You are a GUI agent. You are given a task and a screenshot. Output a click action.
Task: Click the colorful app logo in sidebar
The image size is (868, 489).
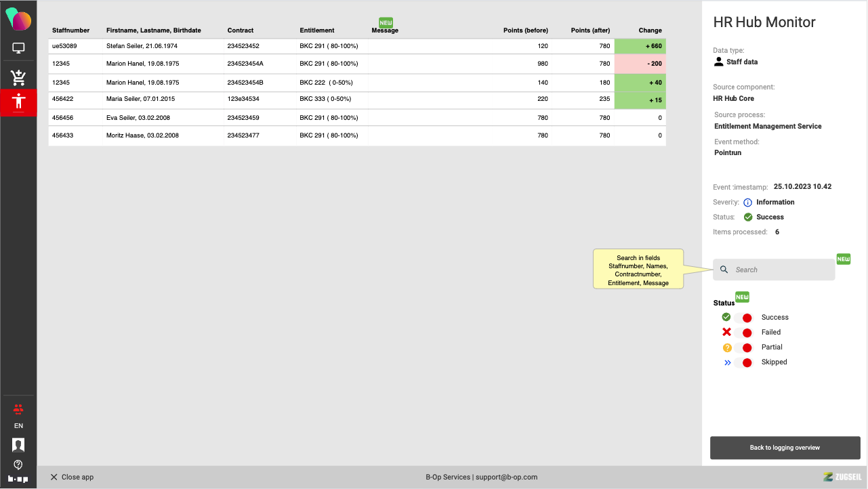[x=18, y=20]
